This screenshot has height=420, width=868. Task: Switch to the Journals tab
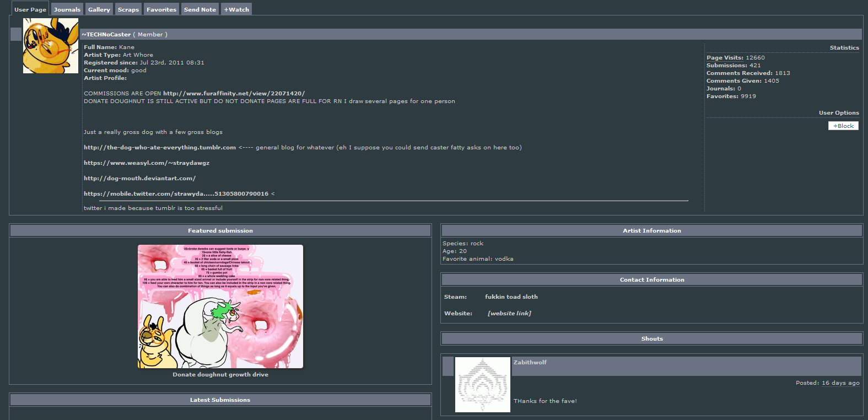[67, 9]
